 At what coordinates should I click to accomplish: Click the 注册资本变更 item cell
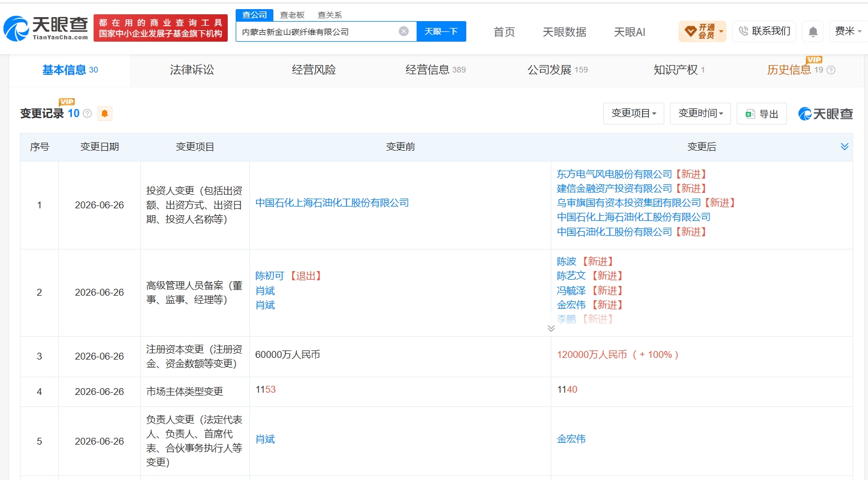tap(195, 356)
